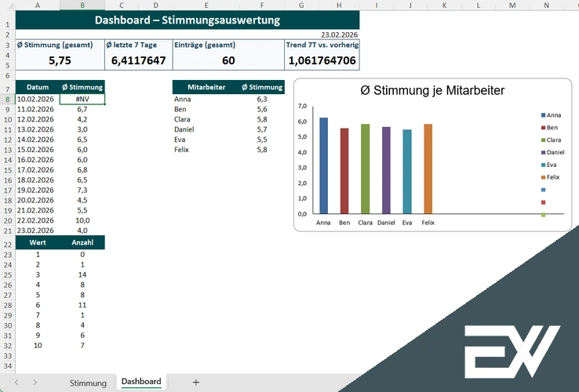The width and height of the screenshot is (579, 392).
Task: Go to previous sheet with left arrow
Action: (x=16, y=383)
